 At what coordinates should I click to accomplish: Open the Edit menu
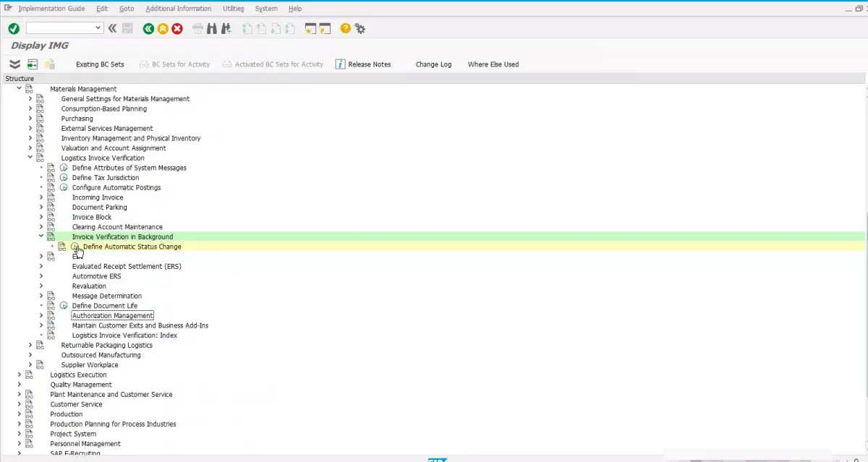coord(102,9)
